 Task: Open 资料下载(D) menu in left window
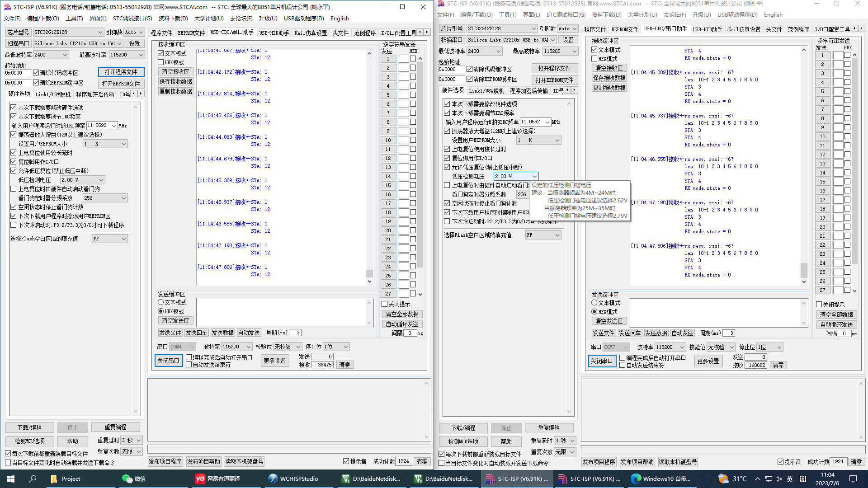pyautogui.click(x=173, y=19)
